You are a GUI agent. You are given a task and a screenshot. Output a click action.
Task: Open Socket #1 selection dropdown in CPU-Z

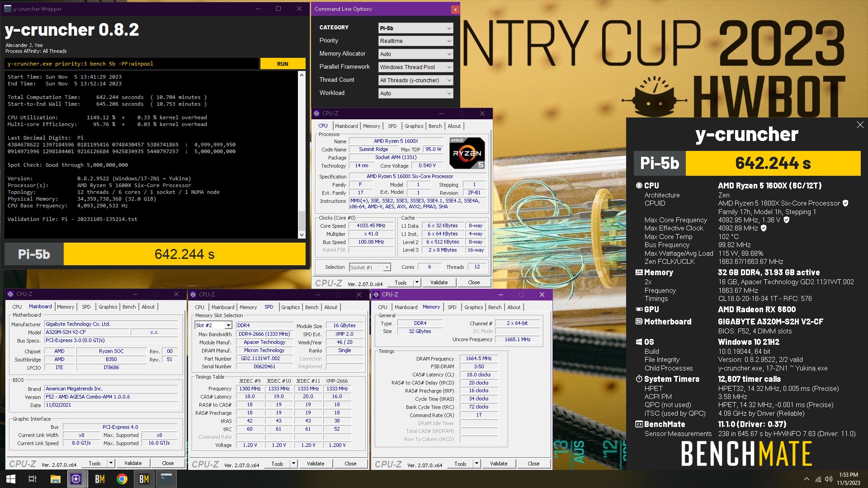pyautogui.click(x=370, y=267)
